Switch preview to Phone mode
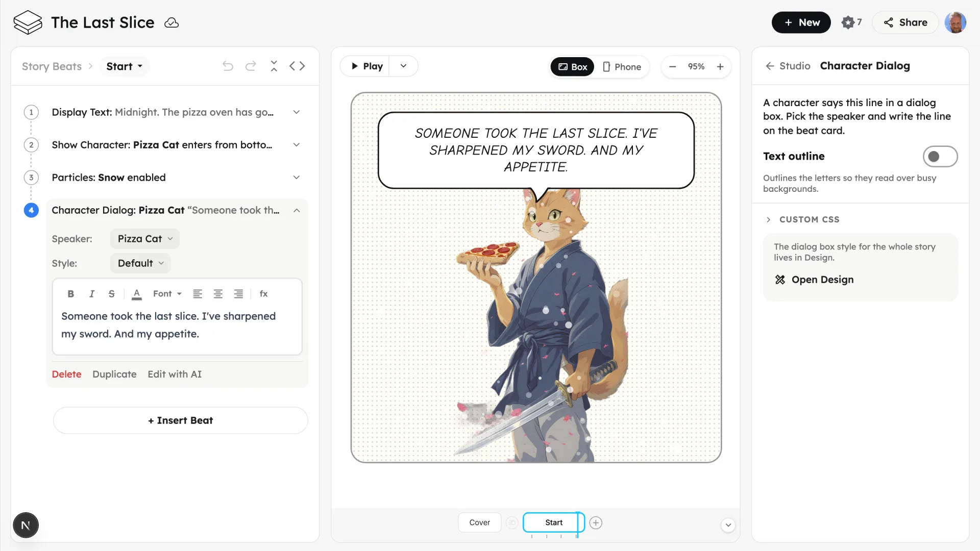The height and width of the screenshot is (551, 980). pyautogui.click(x=622, y=67)
